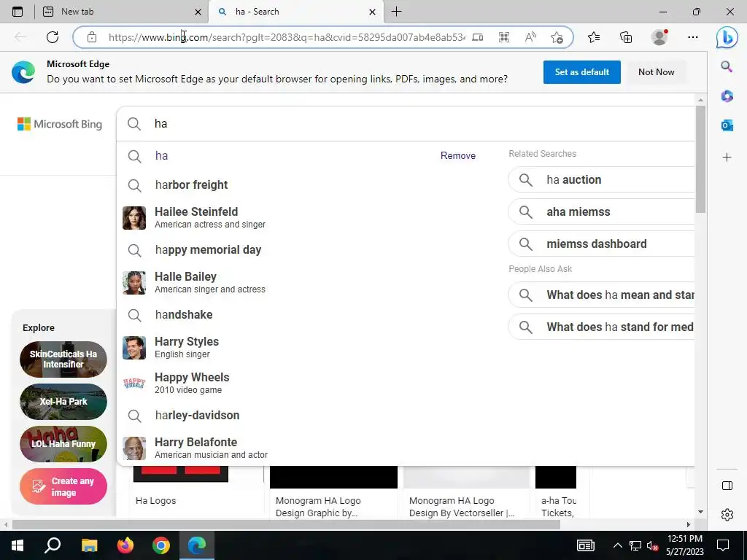Image resolution: width=747 pixels, height=560 pixels.
Task: Open Bing chat sidebar icon
Action: [727, 37]
